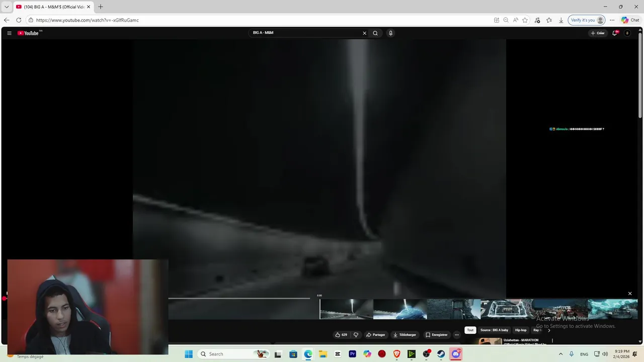Open the YouTube guide hamburger menu
Viewport: 644px width, 362px height.
pos(9,33)
